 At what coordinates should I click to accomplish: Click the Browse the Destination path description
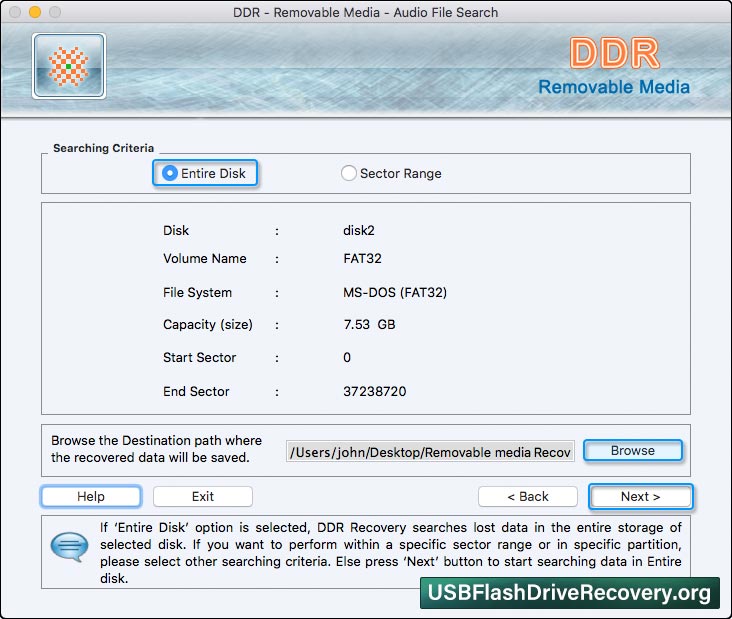pos(156,449)
